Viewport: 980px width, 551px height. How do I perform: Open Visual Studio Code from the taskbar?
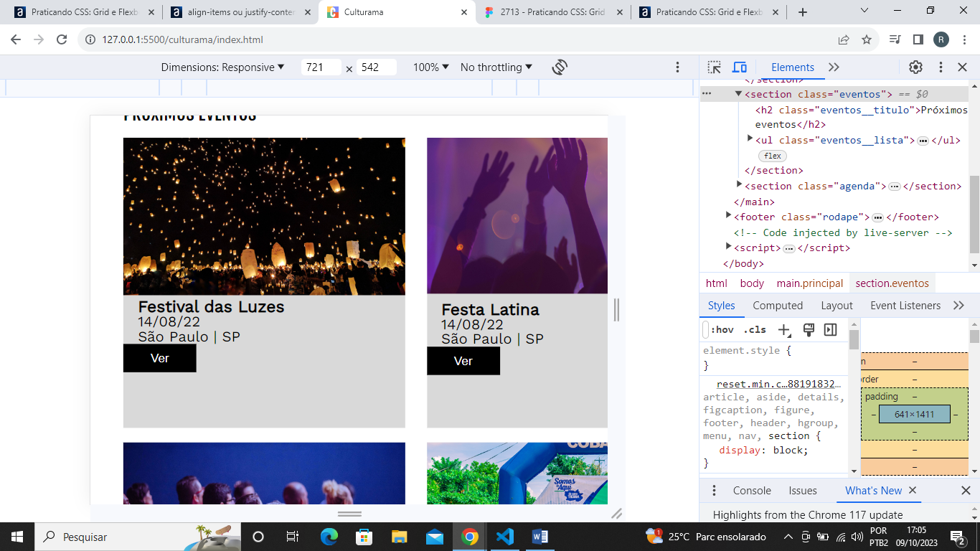[x=505, y=537]
